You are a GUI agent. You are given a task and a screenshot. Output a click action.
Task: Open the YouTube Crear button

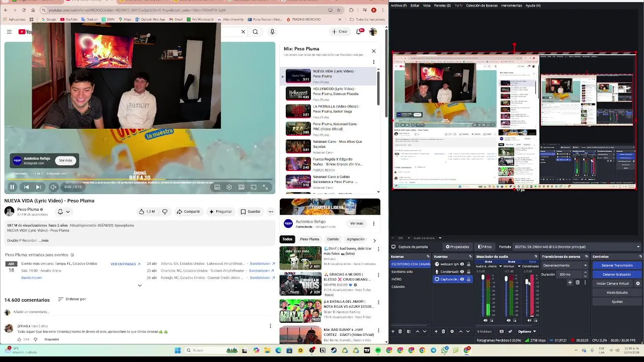(x=340, y=32)
